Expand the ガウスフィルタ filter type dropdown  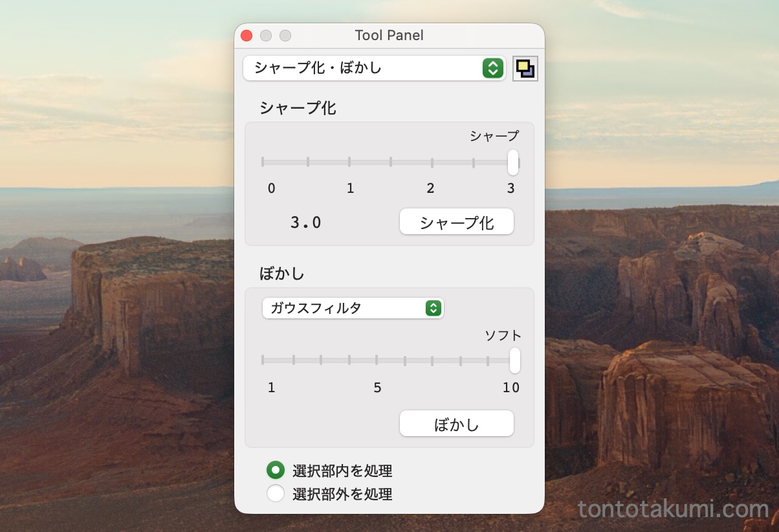(x=353, y=308)
